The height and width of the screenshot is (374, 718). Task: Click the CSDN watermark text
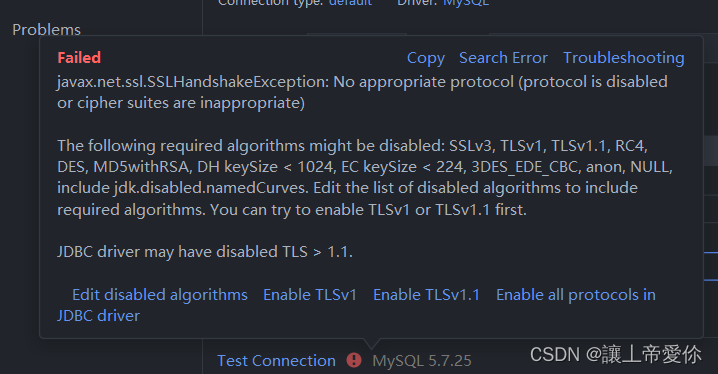[615, 354]
